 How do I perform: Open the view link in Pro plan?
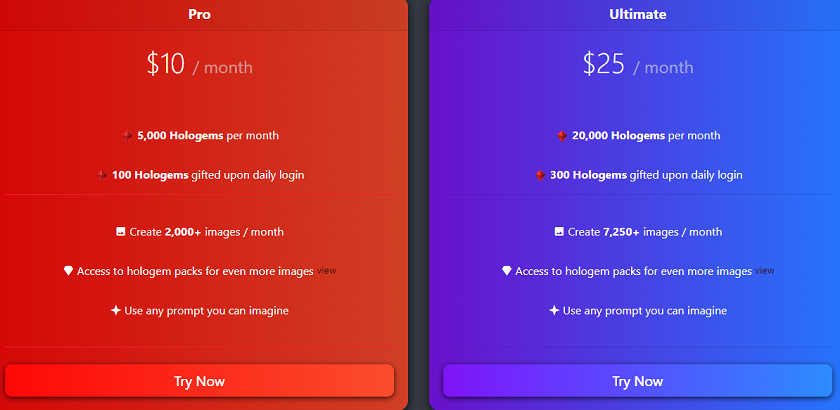[x=326, y=271]
